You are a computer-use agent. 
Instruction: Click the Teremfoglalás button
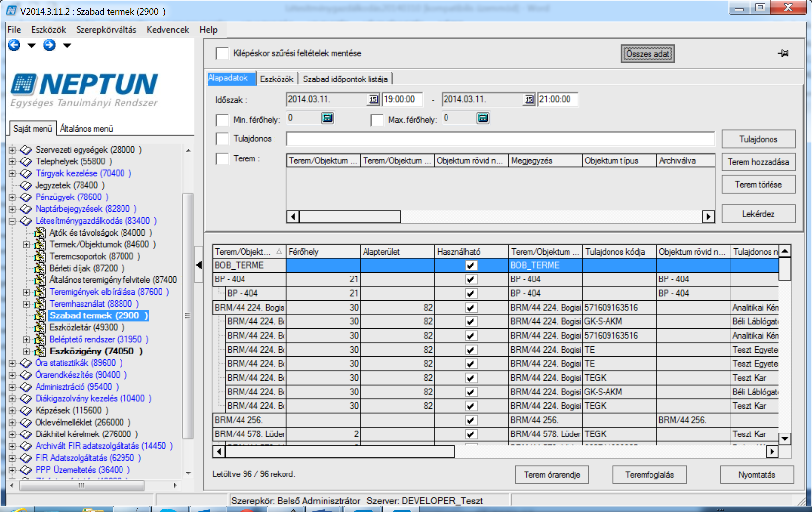coord(650,474)
